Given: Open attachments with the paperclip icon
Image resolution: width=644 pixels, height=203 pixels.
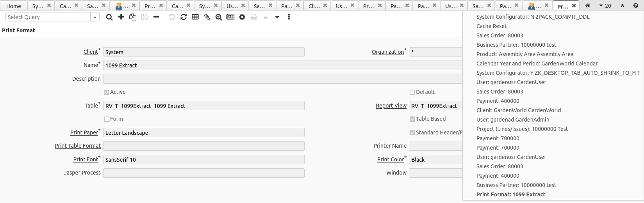Looking at the screenshot, I should [207, 17].
